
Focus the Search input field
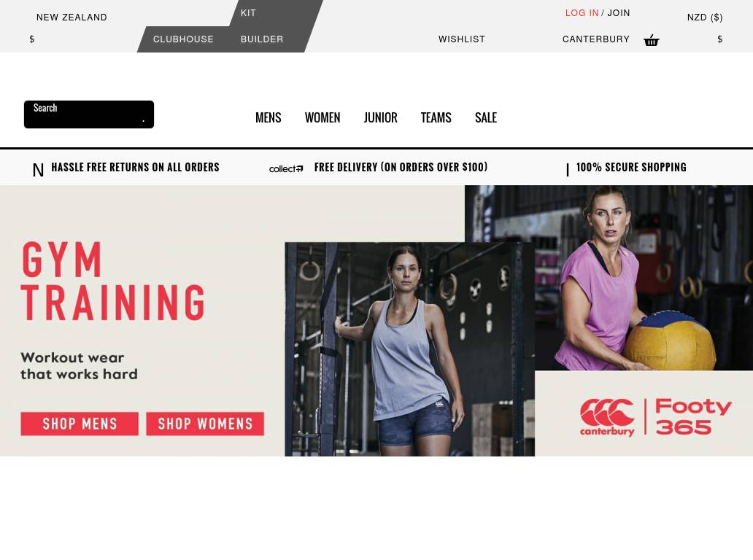pyautogui.click(x=89, y=114)
